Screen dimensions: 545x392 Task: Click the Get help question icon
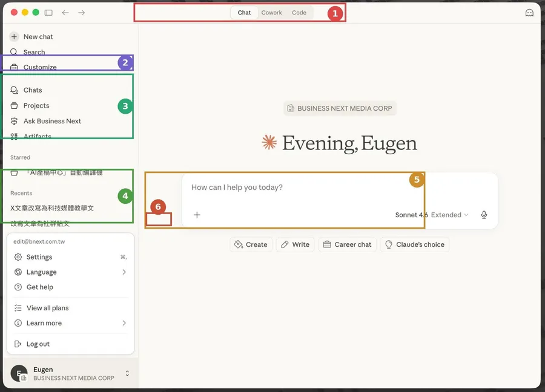[18, 287]
